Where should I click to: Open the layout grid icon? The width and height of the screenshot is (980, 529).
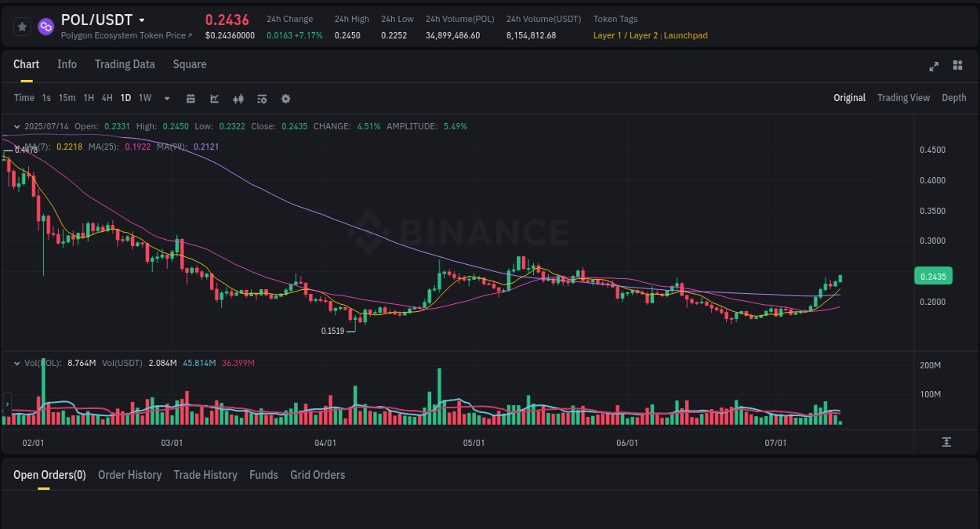click(957, 66)
